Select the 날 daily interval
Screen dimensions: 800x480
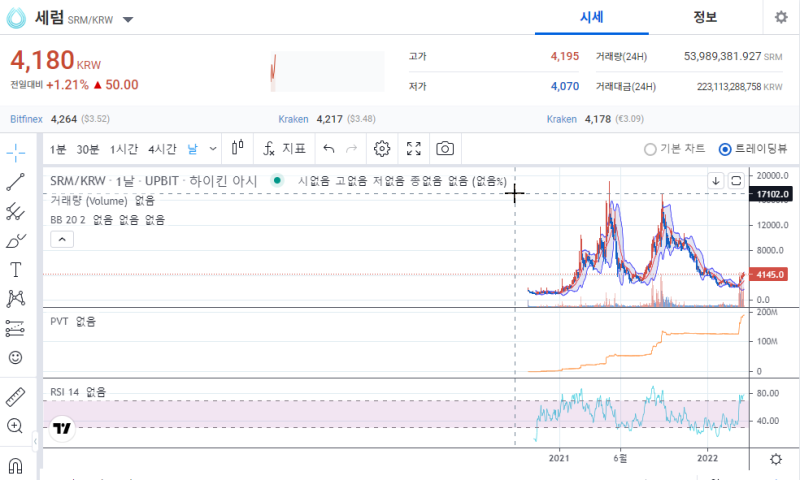coord(192,149)
